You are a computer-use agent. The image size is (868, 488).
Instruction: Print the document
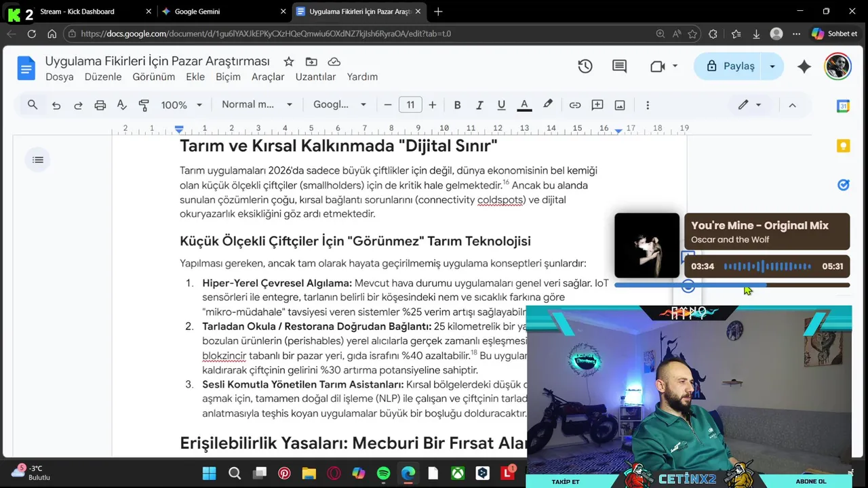[x=100, y=105]
